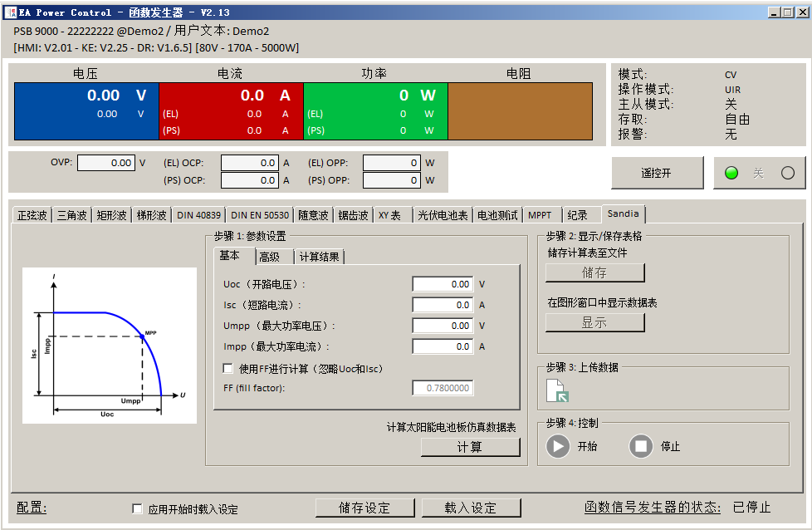Stop the function with the stop icon
The width and height of the screenshot is (812, 530).
[x=641, y=446]
